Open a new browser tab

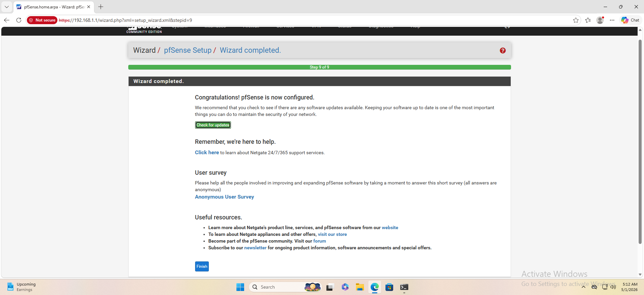coord(101,7)
